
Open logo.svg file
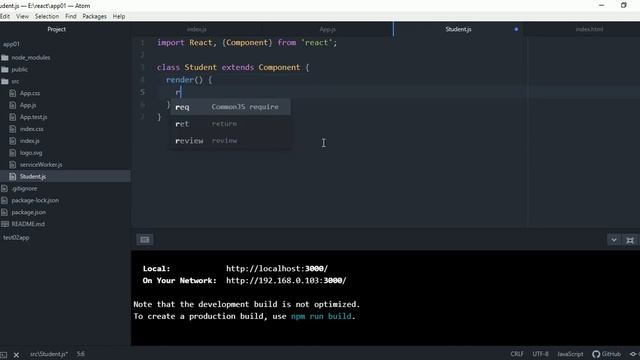click(x=31, y=153)
